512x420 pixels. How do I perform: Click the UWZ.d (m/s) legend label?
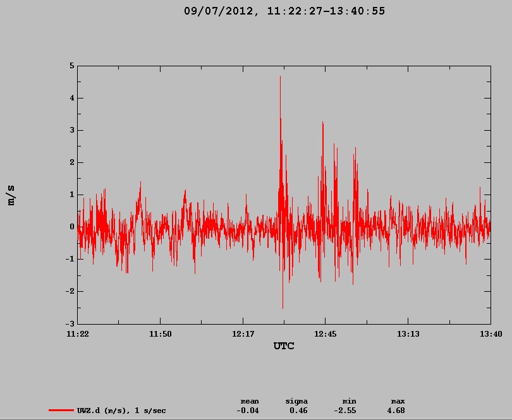point(121,411)
